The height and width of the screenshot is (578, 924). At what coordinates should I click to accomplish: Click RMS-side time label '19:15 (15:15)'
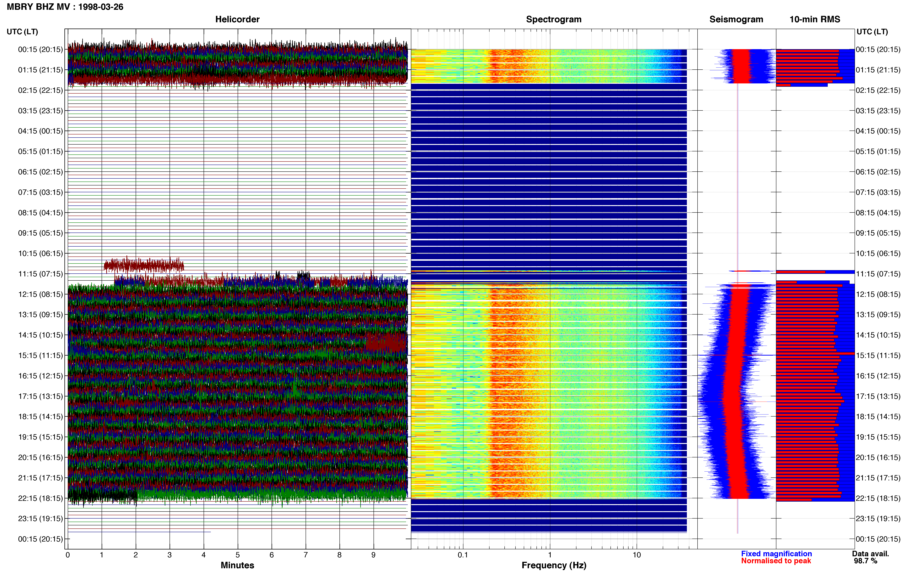878,437
